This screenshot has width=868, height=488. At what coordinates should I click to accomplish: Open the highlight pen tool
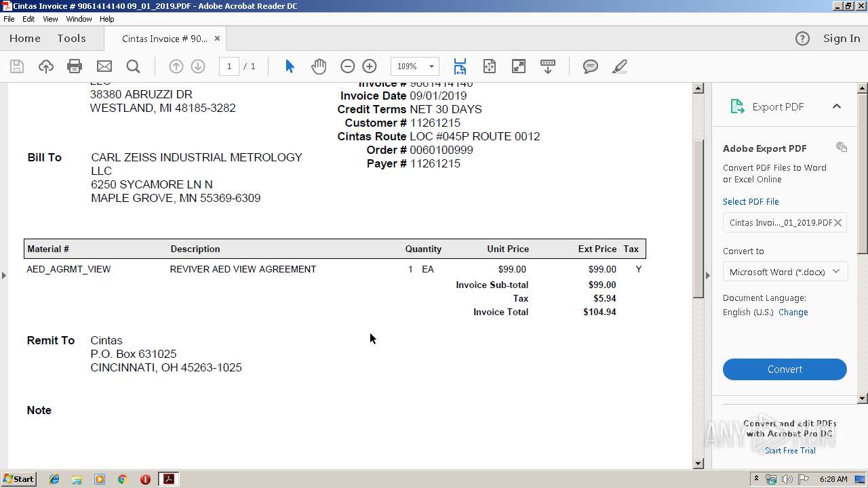click(619, 66)
